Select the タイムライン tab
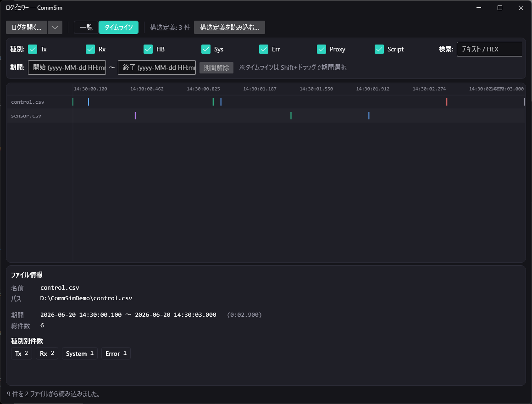532x404 pixels. 118,28
